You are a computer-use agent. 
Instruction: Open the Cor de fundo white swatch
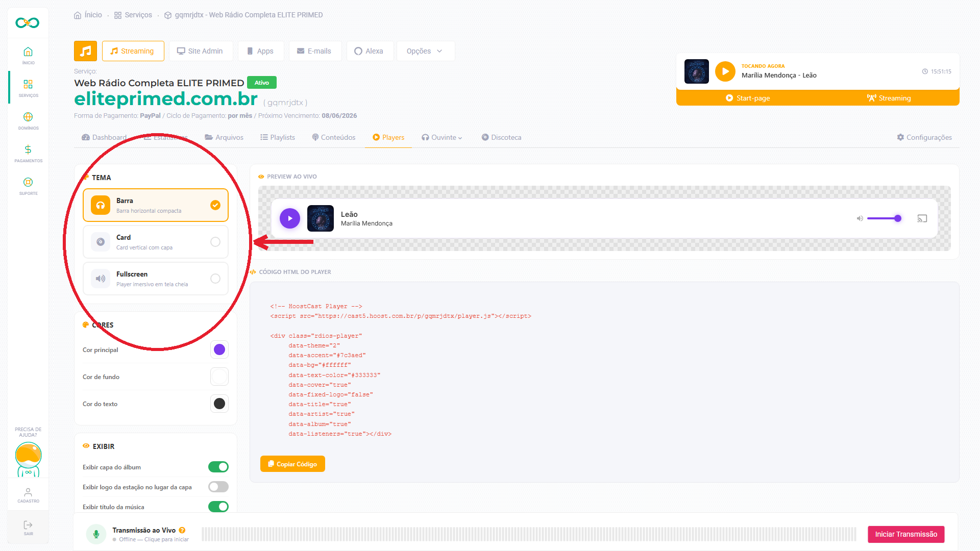click(x=219, y=377)
